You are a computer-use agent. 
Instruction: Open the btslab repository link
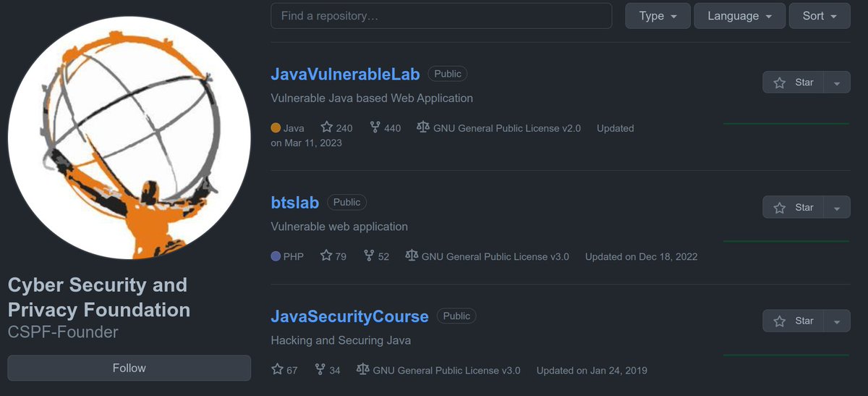tap(295, 203)
